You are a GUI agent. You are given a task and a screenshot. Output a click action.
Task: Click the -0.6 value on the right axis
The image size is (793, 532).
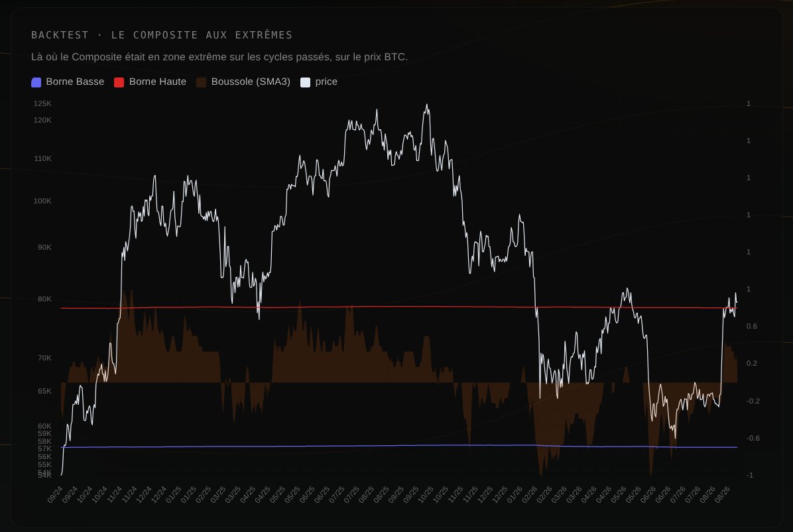[753, 439]
